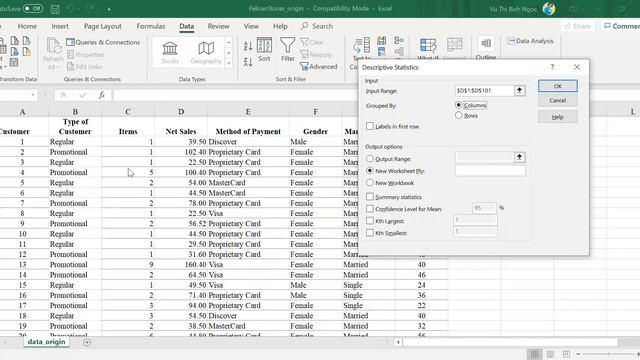The image size is (640, 360).
Task: Add a new sheet with plus icon
Action: [87, 342]
